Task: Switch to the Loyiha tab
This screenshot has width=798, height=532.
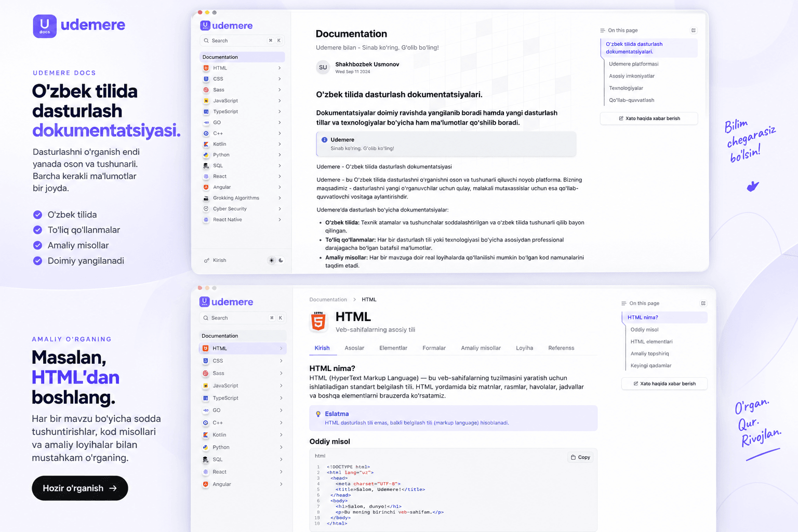Action: click(x=524, y=348)
